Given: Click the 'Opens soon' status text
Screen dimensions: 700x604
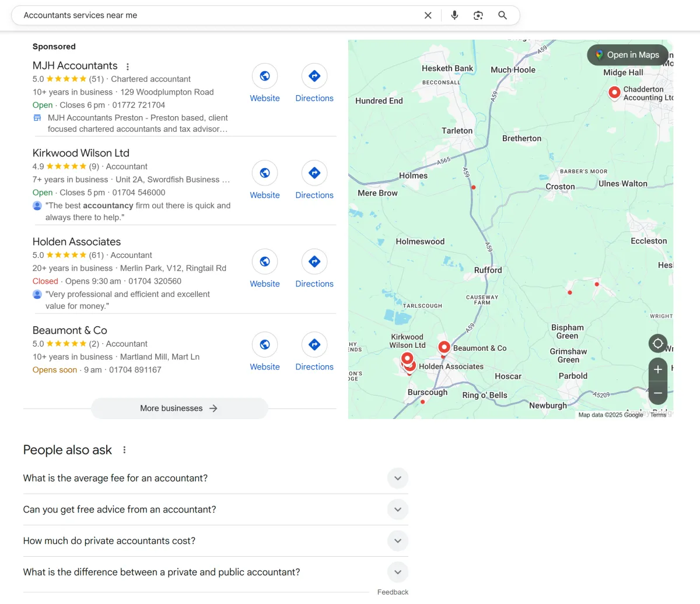Looking at the screenshot, I should pos(55,370).
